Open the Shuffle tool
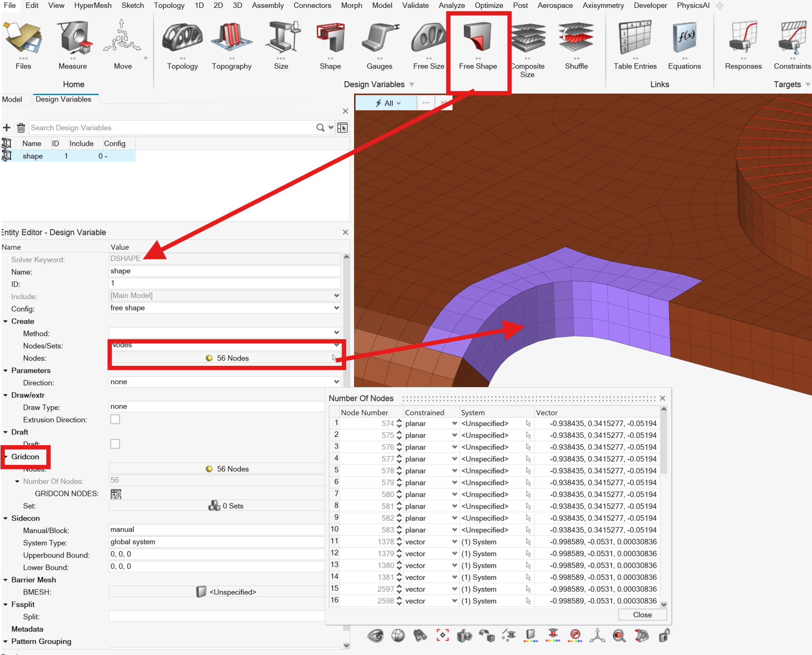This screenshot has width=812, height=655. 577,44
